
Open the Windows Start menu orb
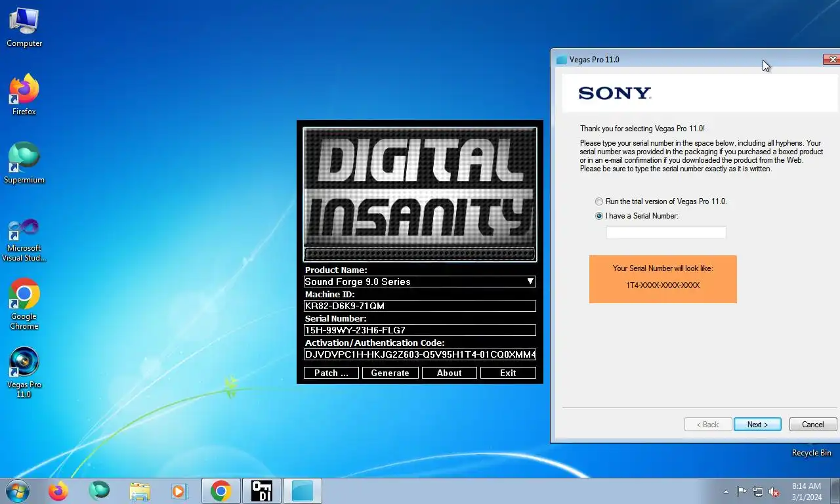point(17,491)
